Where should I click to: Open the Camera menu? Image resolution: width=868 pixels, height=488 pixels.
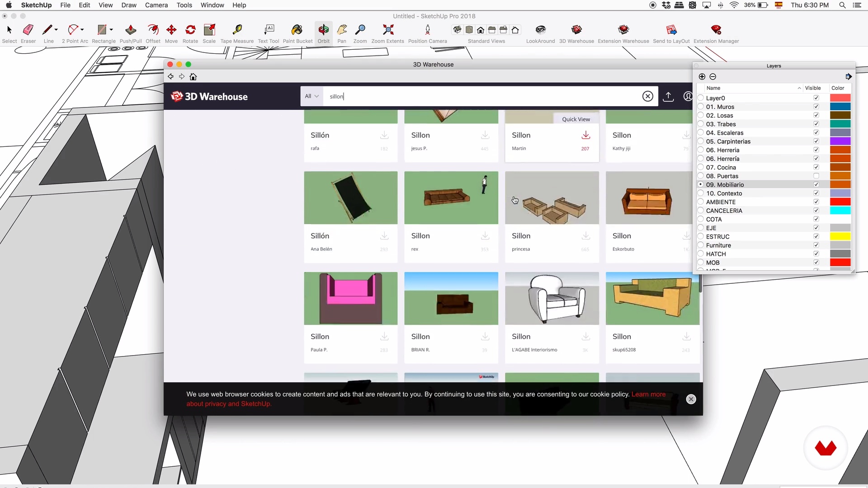[156, 5]
